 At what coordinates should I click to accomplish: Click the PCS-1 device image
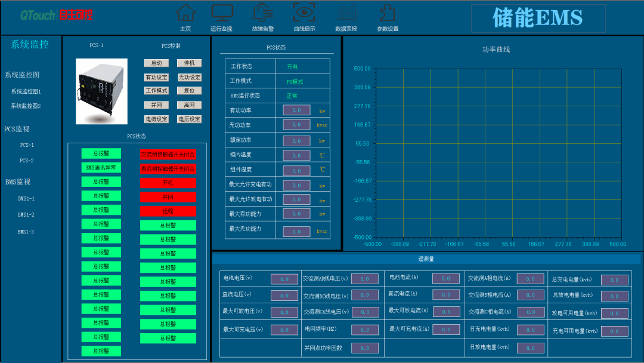point(101,91)
